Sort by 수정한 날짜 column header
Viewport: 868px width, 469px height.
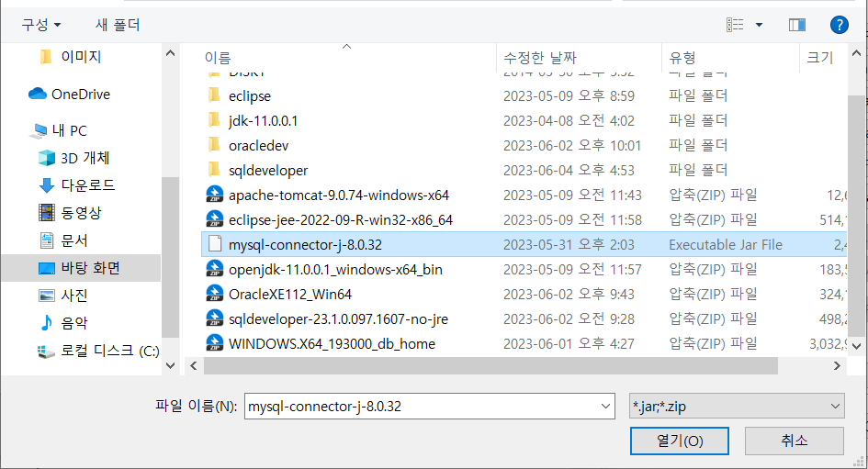point(540,58)
